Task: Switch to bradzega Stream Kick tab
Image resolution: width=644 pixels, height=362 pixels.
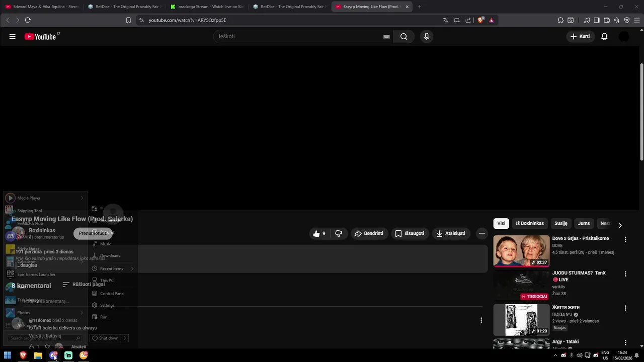Action: pos(207,7)
